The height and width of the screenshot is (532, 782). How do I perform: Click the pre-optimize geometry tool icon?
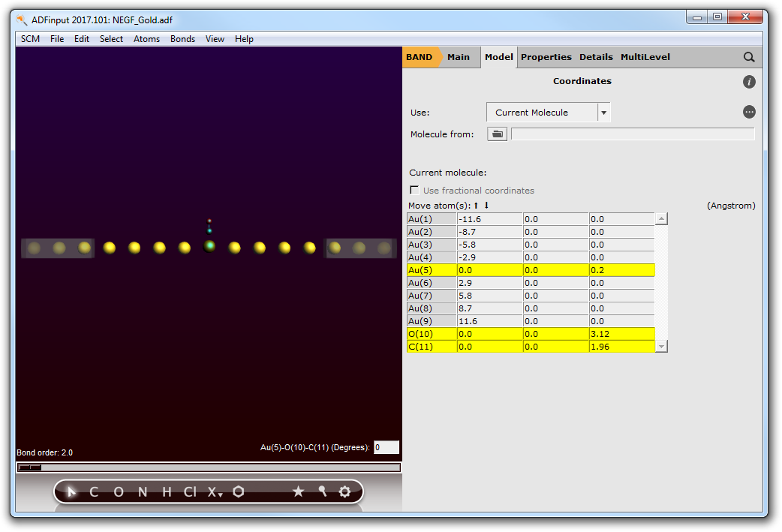[x=322, y=491]
